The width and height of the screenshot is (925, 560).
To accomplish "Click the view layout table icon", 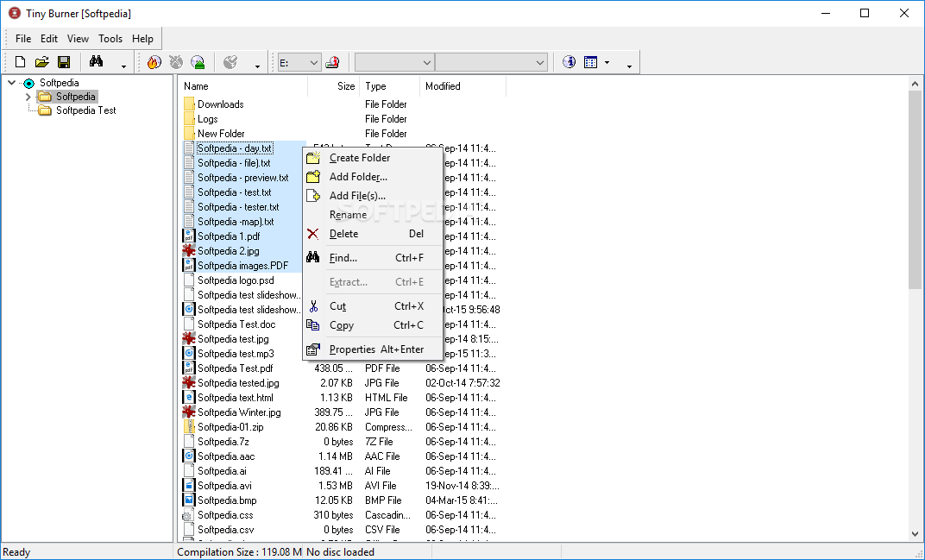I will point(590,62).
